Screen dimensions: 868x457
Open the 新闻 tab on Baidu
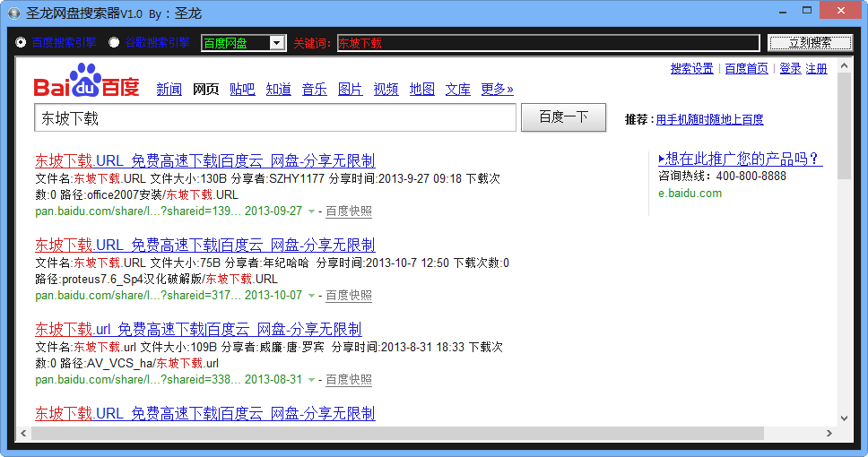(x=169, y=89)
